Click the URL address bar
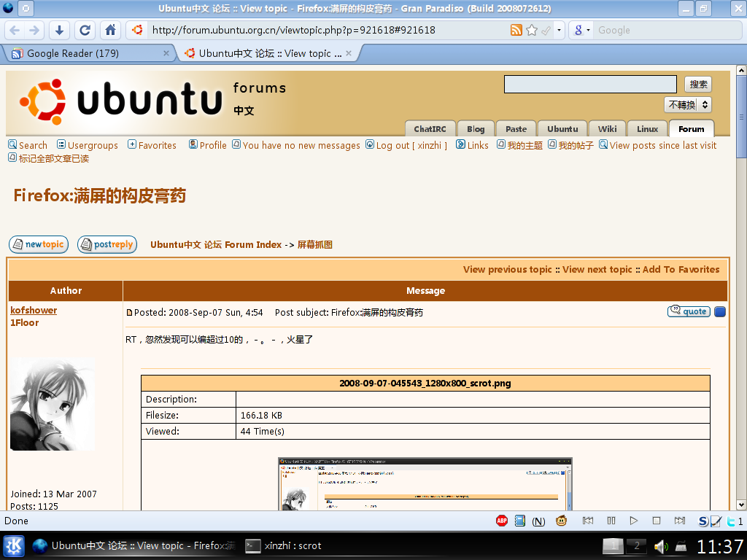This screenshot has width=747, height=560. [x=329, y=31]
